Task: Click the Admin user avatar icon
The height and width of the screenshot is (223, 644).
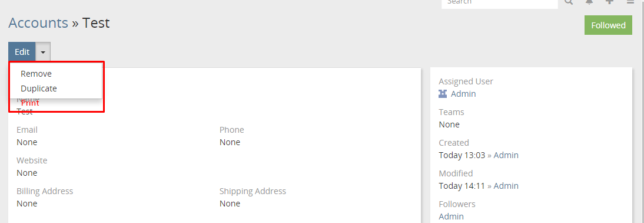Action: coord(443,94)
